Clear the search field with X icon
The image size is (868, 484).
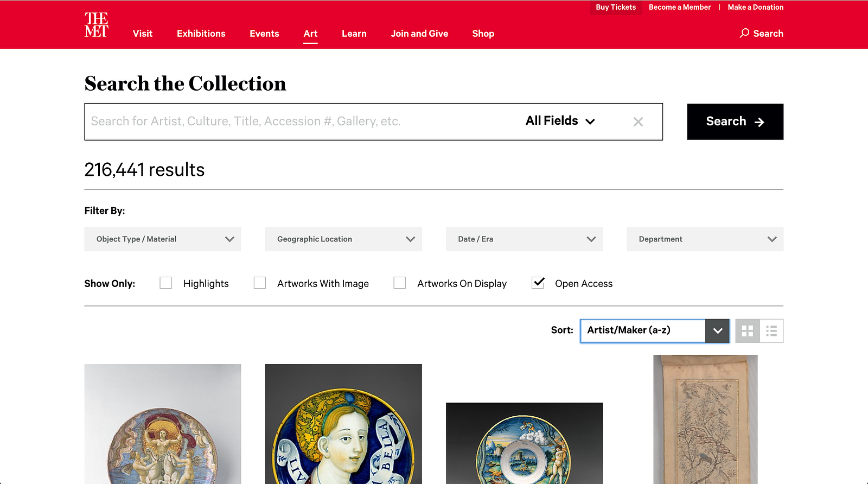(x=638, y=122)
